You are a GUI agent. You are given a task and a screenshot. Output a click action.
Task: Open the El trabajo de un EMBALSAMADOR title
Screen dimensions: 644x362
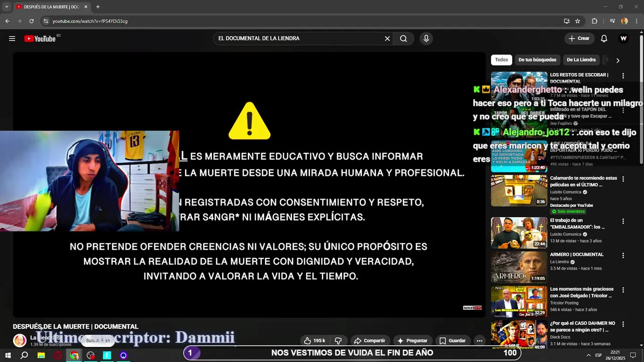click(x=577, y=224)
